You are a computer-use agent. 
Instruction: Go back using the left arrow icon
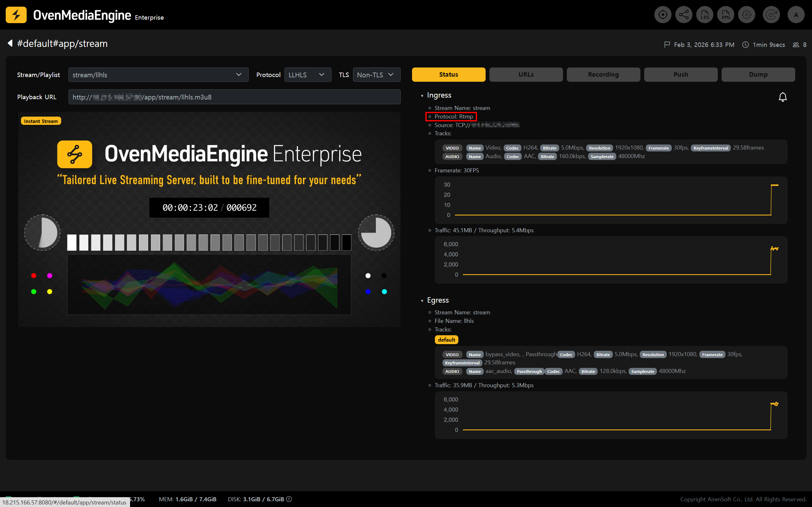(10, 43)
